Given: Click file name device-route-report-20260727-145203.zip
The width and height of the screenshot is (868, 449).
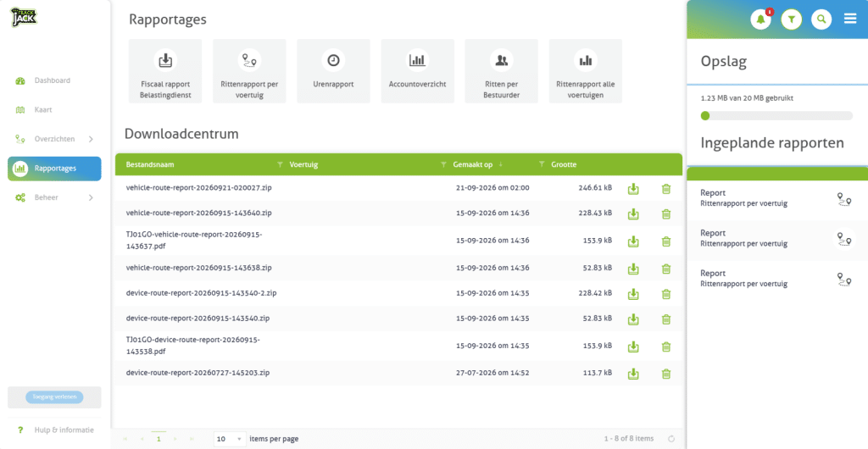Looking at the screenshot, I should pos(198,373).
